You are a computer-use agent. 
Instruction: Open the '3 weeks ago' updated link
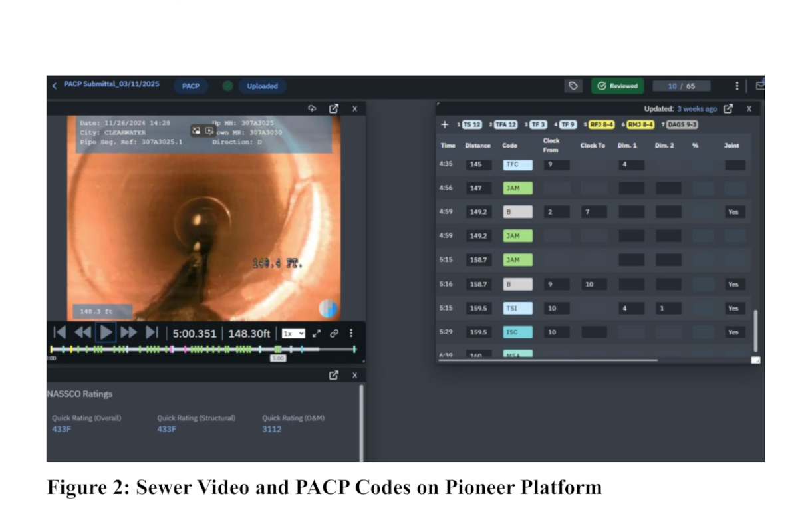(697, 109)
